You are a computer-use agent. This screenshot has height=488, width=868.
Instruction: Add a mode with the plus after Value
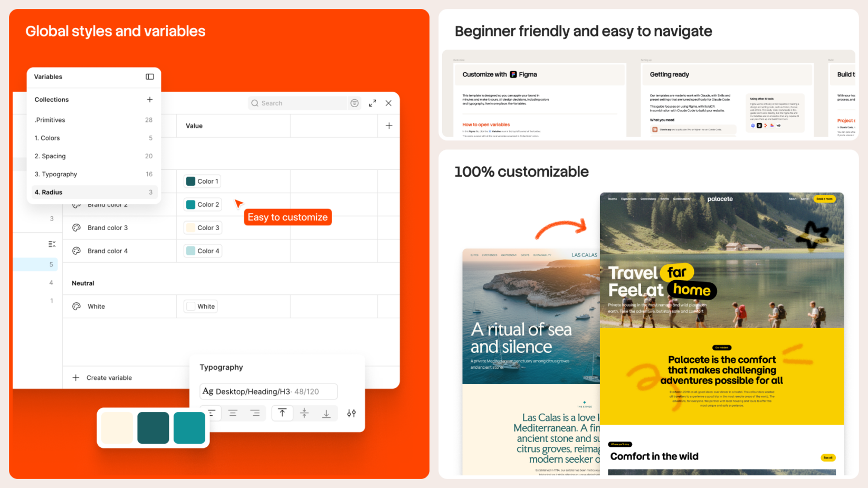pos(389,126)
